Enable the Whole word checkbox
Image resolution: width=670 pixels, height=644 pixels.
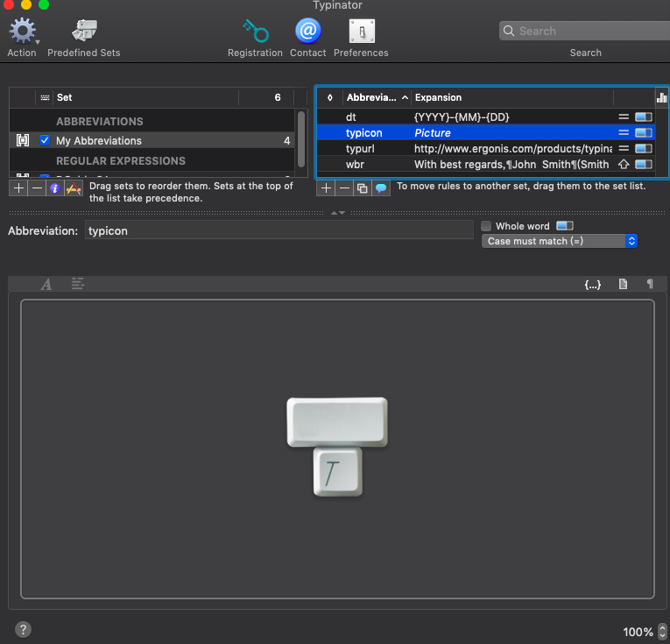(x=486, y=226)
